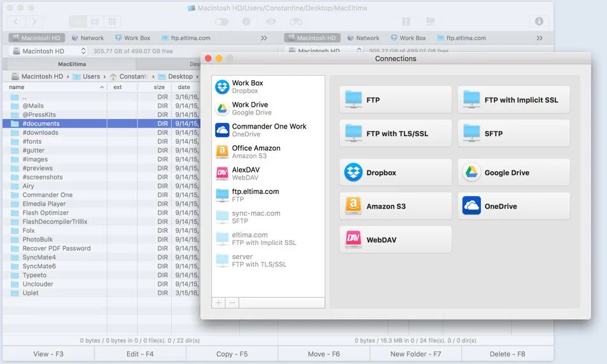Open file info from toolbar
607x364 pixels.
pos(246,22)
